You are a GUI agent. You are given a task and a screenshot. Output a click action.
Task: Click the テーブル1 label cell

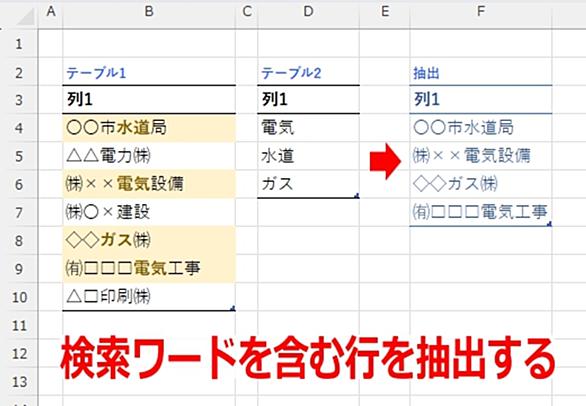click(149, 72)
